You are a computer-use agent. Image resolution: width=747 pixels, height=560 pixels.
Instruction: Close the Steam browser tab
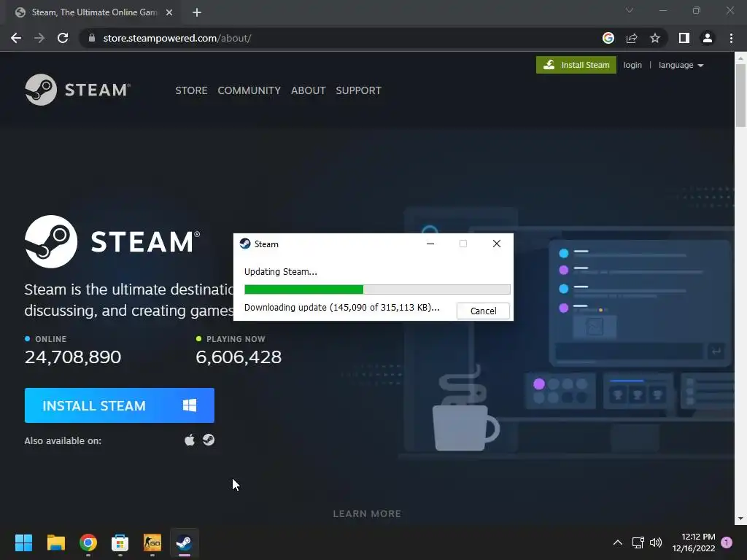pos(169,12)
